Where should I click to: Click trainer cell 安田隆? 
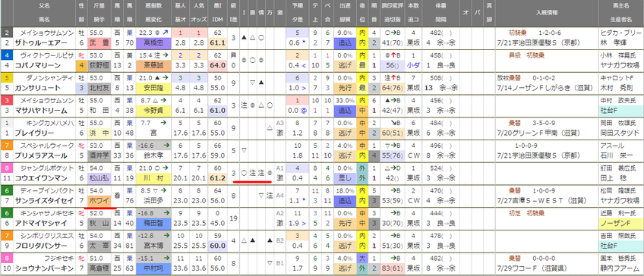tap(154, 87)
